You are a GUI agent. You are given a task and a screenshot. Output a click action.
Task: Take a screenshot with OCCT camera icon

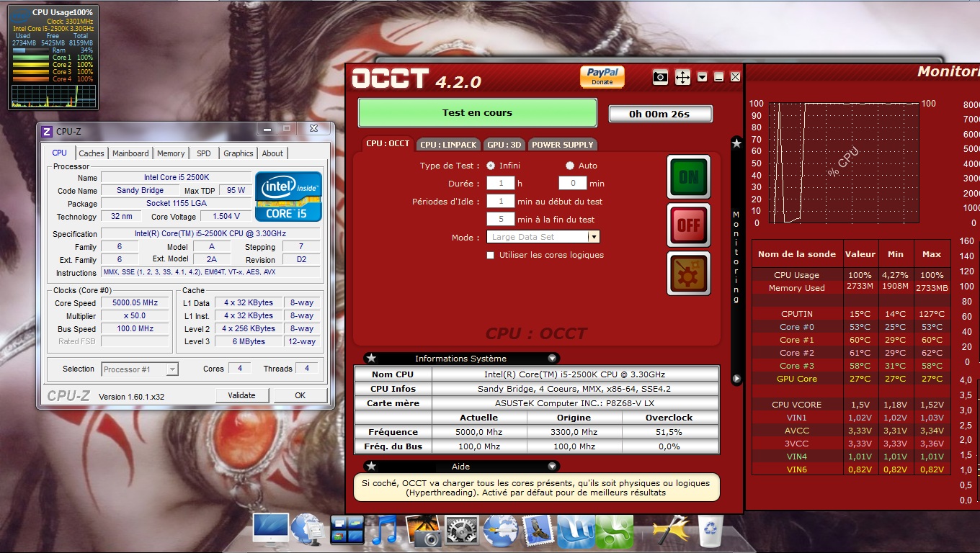660,77
